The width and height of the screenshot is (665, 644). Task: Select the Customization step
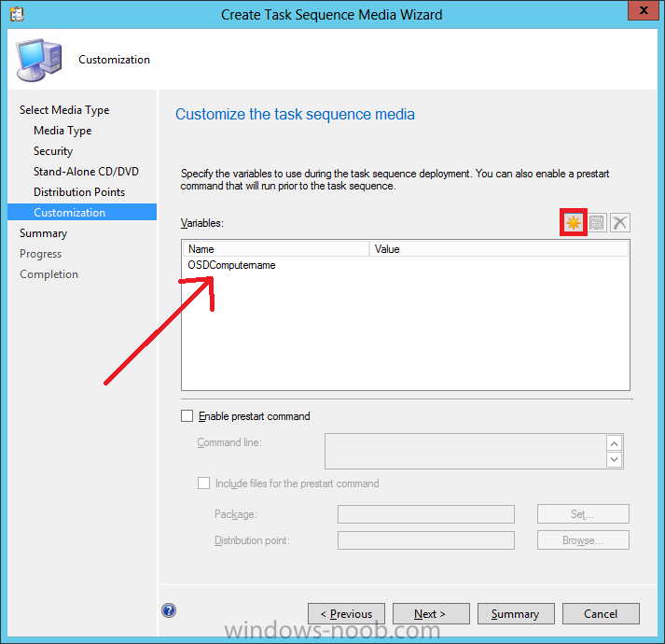click(82, 212)
